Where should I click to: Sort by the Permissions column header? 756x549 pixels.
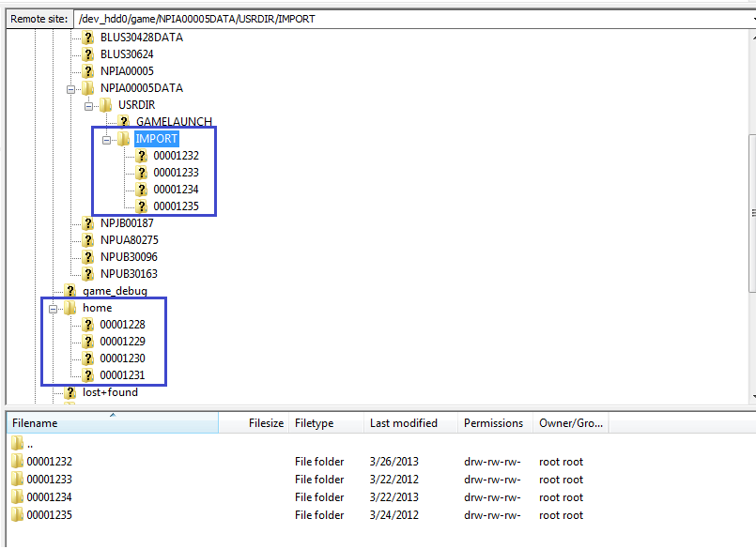495,422
